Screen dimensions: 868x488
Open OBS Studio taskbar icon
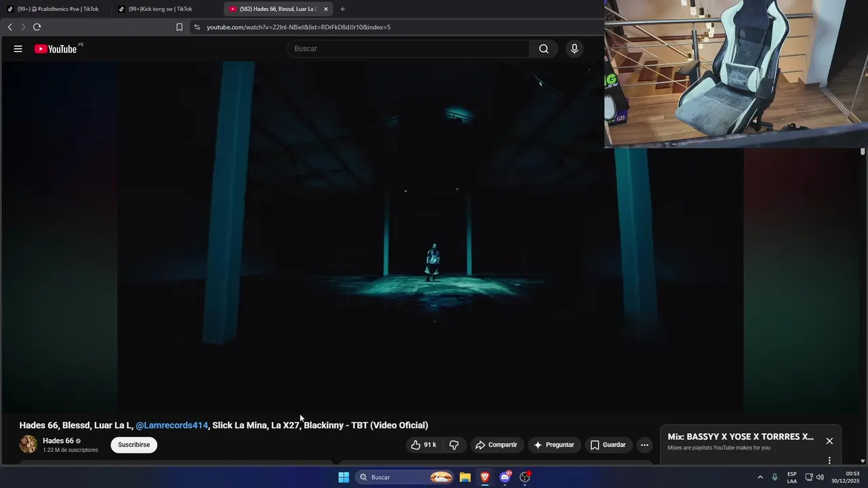coord(525,477)
